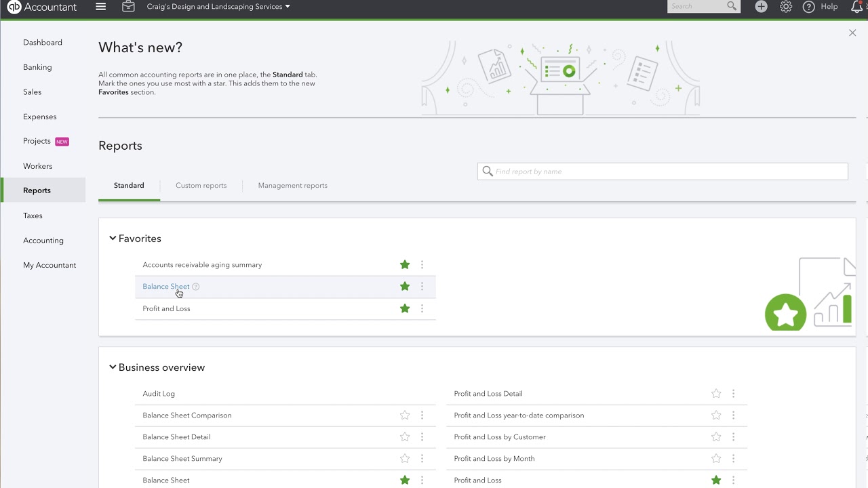Open more options for Profit and Loss in Business overview
Image resolution: width=868 pixels, height=488 pixels.
coord(733,481)
